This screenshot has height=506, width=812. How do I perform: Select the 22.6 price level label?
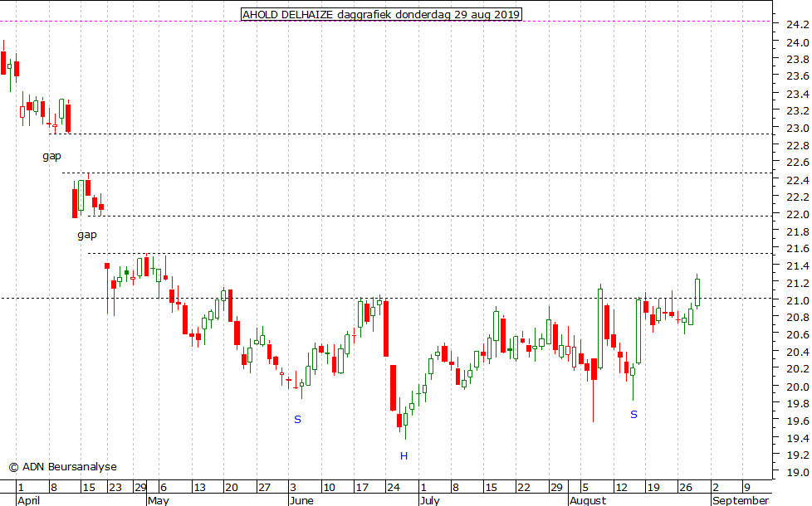click(798, 163)
